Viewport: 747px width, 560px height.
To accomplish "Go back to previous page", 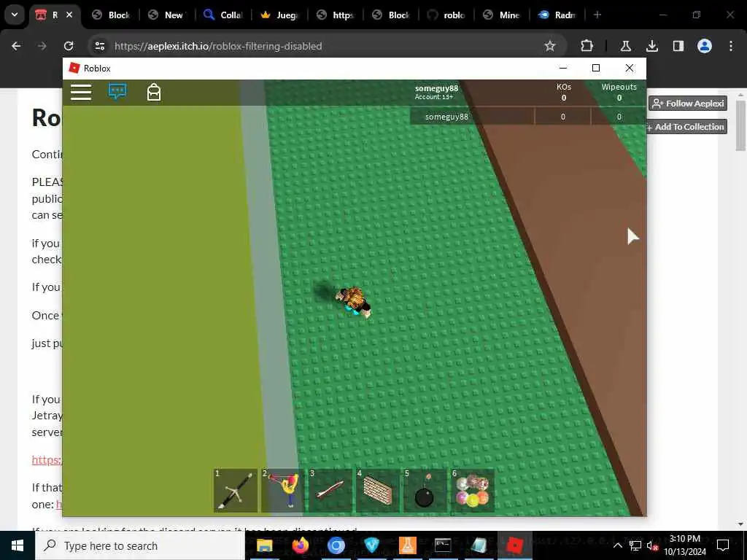I will coord(16,46).
